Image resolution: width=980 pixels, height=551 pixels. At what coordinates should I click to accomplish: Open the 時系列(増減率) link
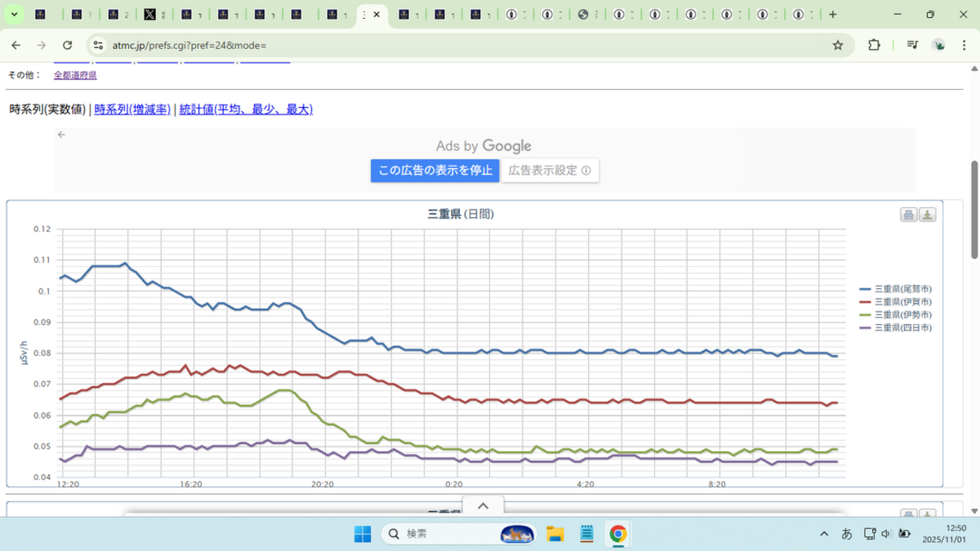[x=132, y=109]
